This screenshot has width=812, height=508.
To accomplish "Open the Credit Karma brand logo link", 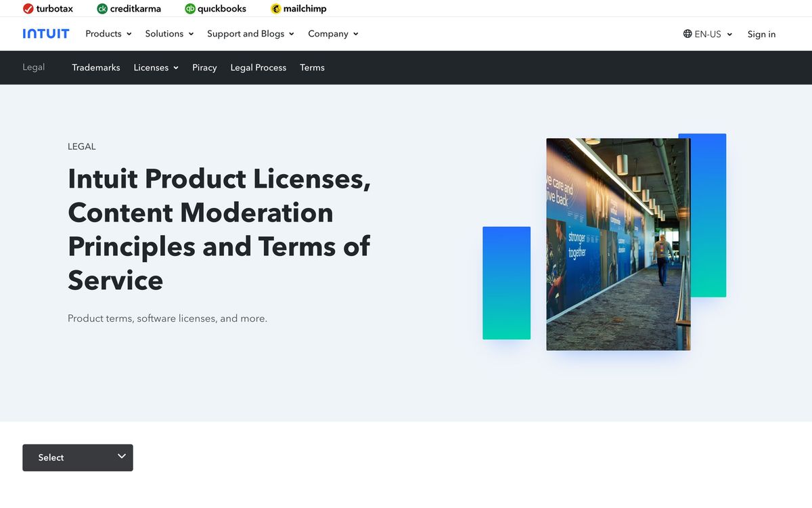I will pos(129,9).
